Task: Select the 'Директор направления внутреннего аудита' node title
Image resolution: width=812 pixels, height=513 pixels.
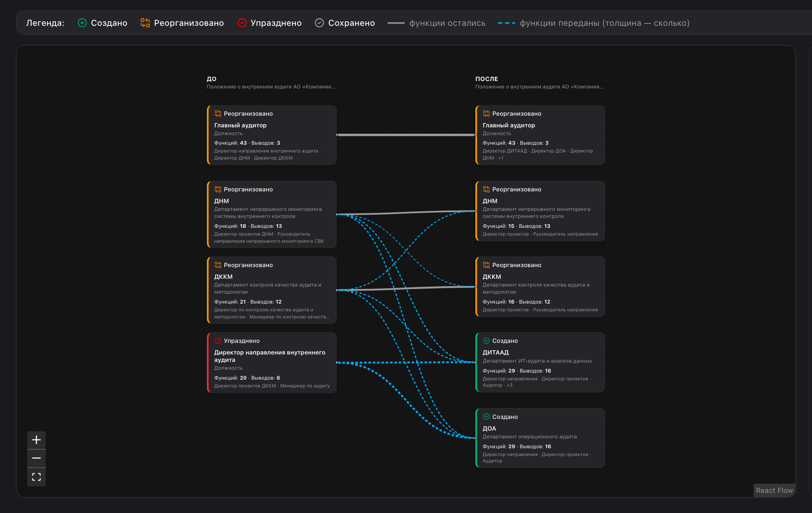Action: [270, 356]
